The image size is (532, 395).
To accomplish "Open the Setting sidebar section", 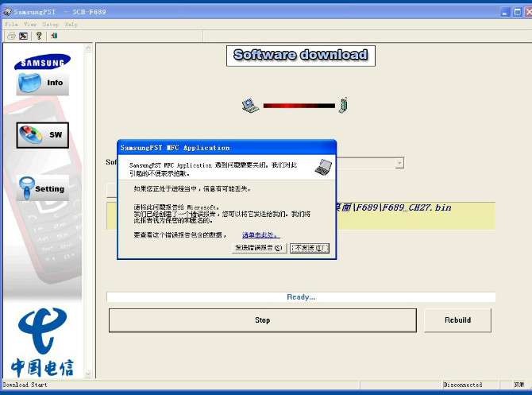I will (42, 188).
